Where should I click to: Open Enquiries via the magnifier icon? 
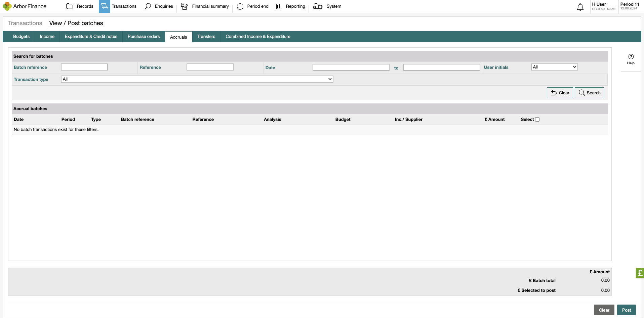tap(148, 6)
